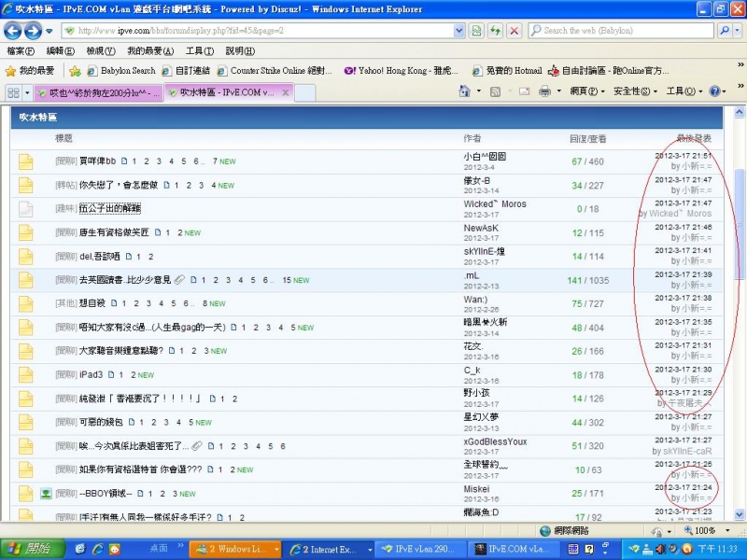
Task: Click the Print icon in command bar
Action: 544,91
